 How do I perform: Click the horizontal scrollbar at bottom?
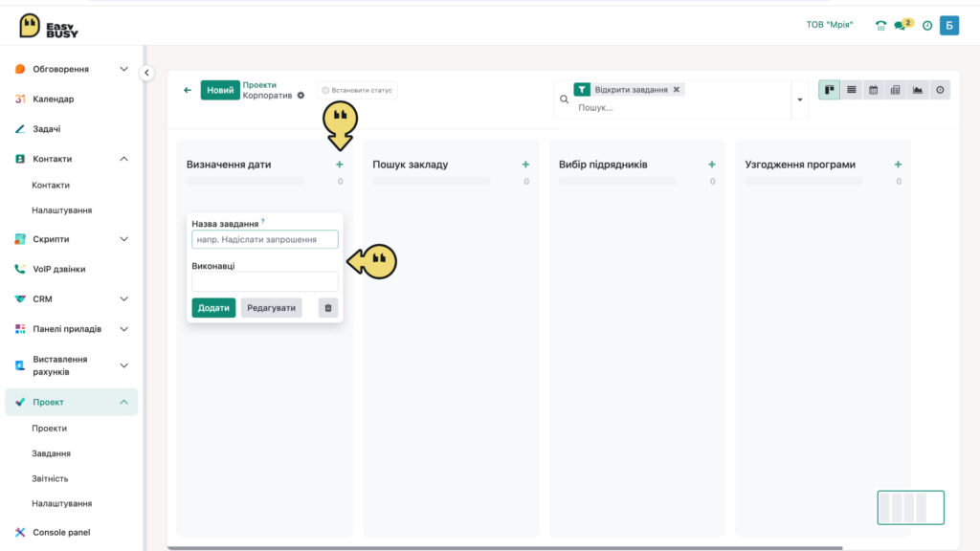[505, 548]
